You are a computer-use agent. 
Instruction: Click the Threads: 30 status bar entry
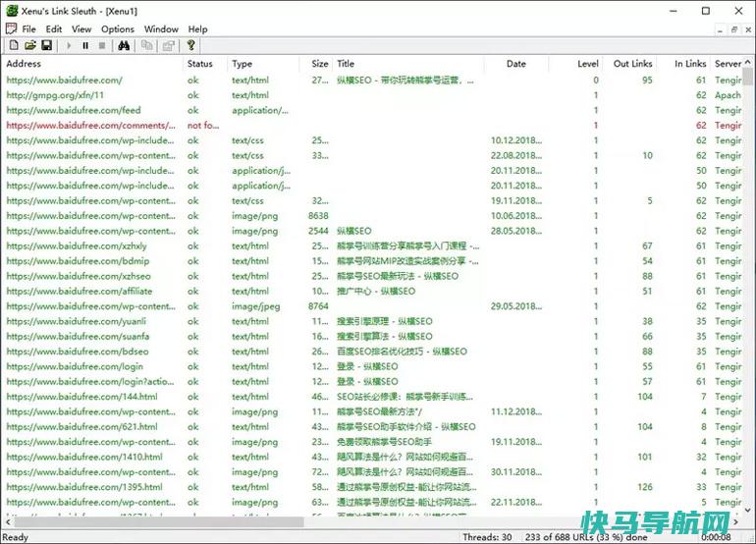click(x=487, y=537)
